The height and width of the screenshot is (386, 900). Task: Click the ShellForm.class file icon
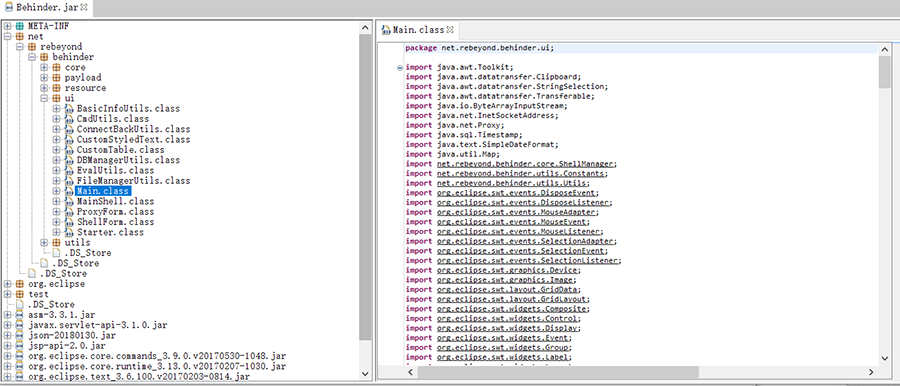[x=69, y=222]
